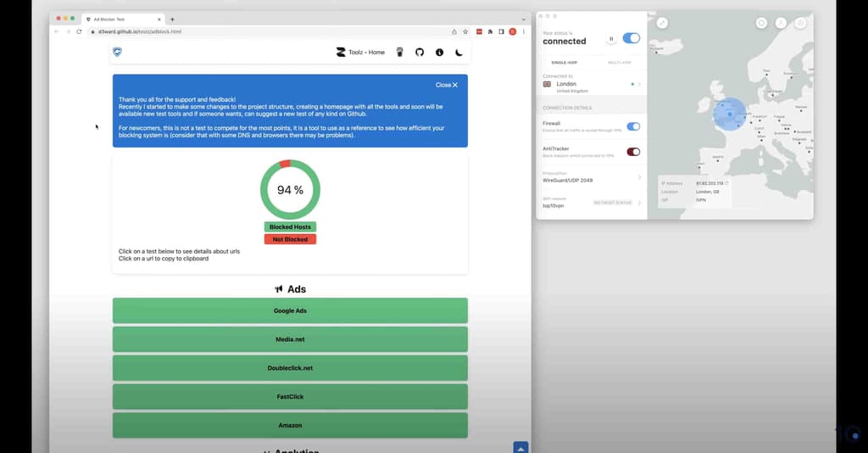
Task: Click the blue scroll-to-top arrow button
Action: (x=521, y=447)
